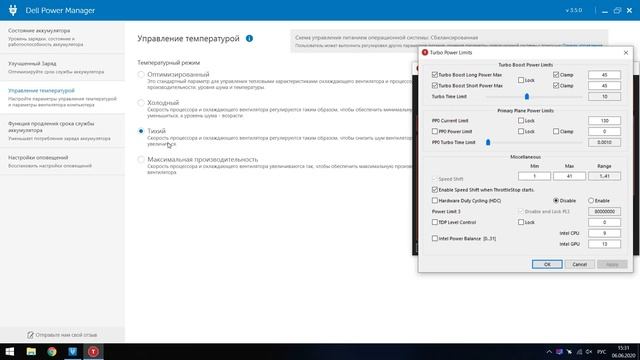
Task: Open the taskbar clock and date
Action: [x=623, y=351]
